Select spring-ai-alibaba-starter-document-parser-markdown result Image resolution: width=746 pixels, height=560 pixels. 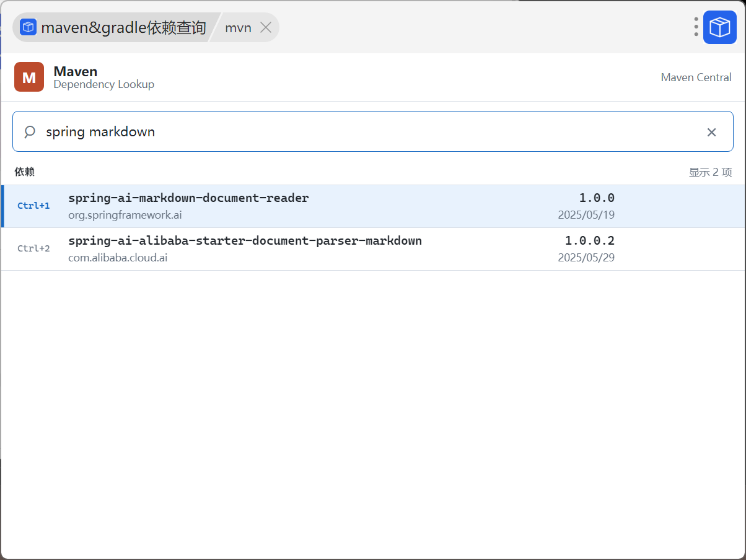tap(373, 249)
